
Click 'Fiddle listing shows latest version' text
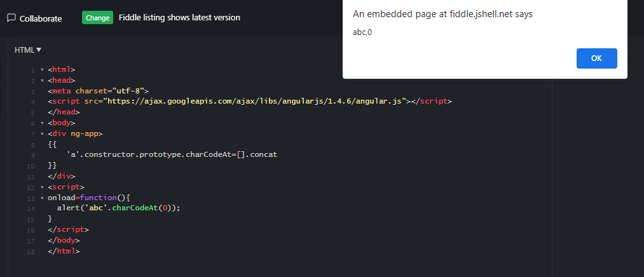[x=179, y=18]
